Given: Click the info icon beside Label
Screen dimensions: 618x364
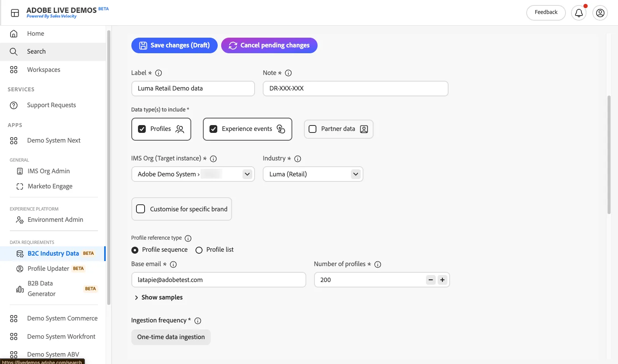Looking at the screenshot, I should pos(159,73).
